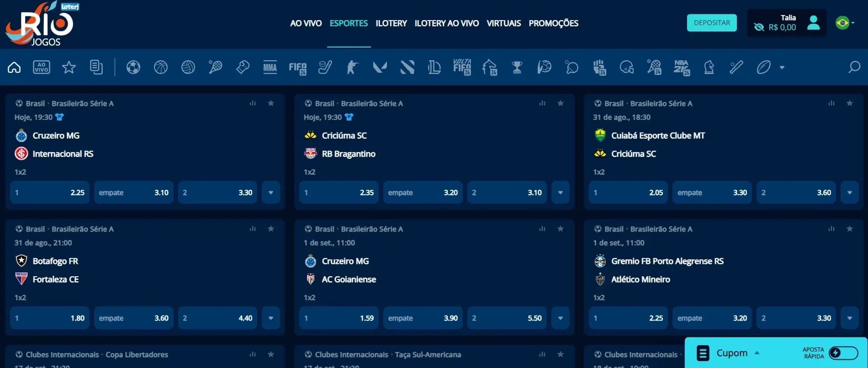
Task: Favorite the Copa Libertadores match card
Action: point(271,354)
